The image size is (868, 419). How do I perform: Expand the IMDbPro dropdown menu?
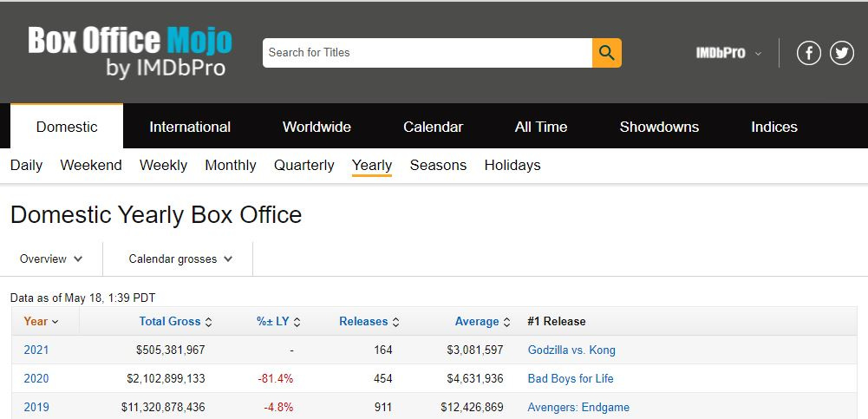click(728, 53)
